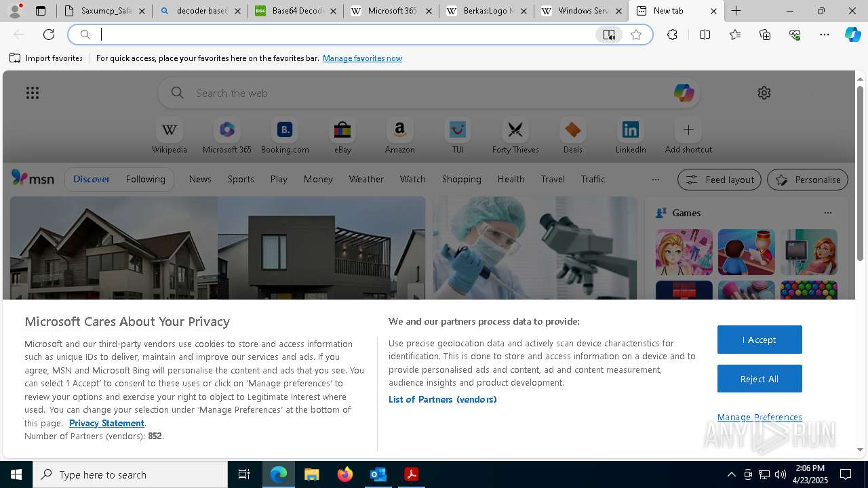
Task: Open the Forty Thieves shortcut tile
Action: [x=515, y=136]
